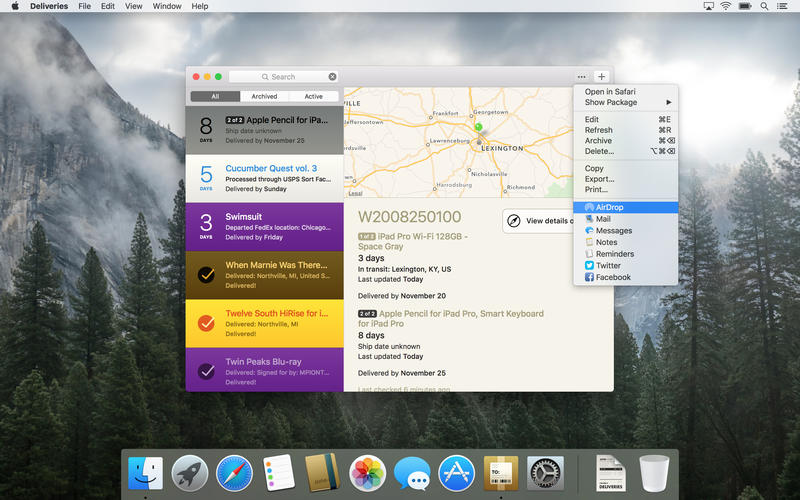Clear the search field with x icon
The height and width of the screenshot is (500, 800).
[x=332, y=77]
